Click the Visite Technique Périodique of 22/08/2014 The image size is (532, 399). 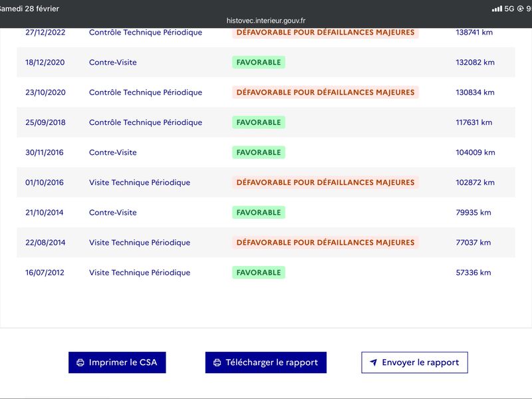(x=139, y=243)
